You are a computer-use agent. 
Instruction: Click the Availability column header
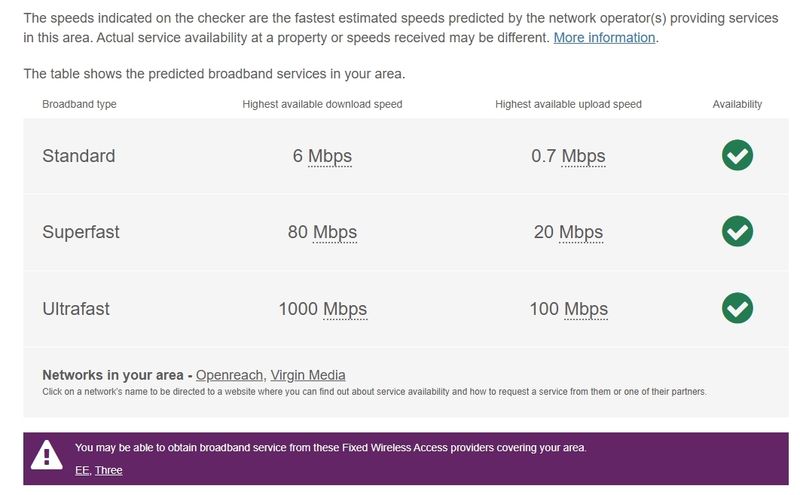(x=737, y=104)
